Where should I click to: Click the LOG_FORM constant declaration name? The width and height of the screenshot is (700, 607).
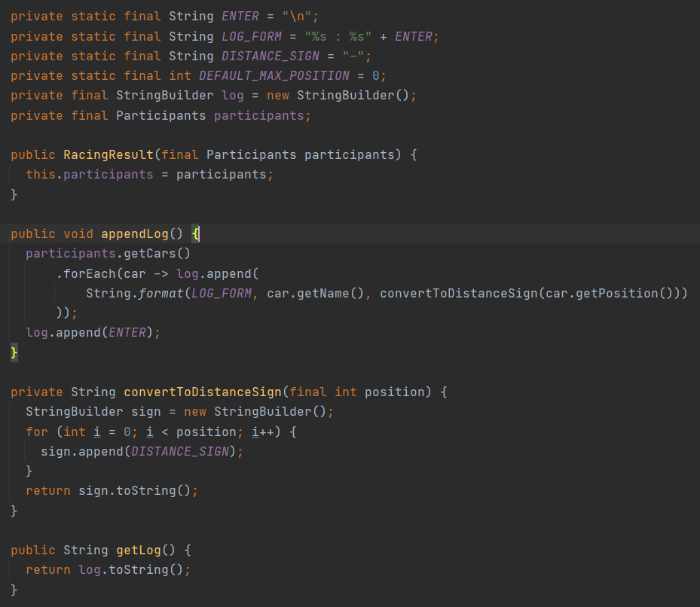pyautogui.click(x=252, y=37)
